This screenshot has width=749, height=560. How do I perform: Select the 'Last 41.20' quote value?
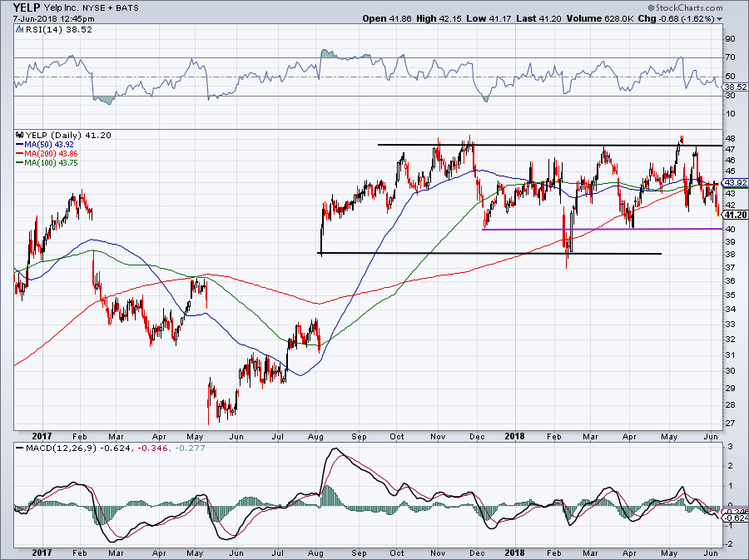(x=538, y=18)
